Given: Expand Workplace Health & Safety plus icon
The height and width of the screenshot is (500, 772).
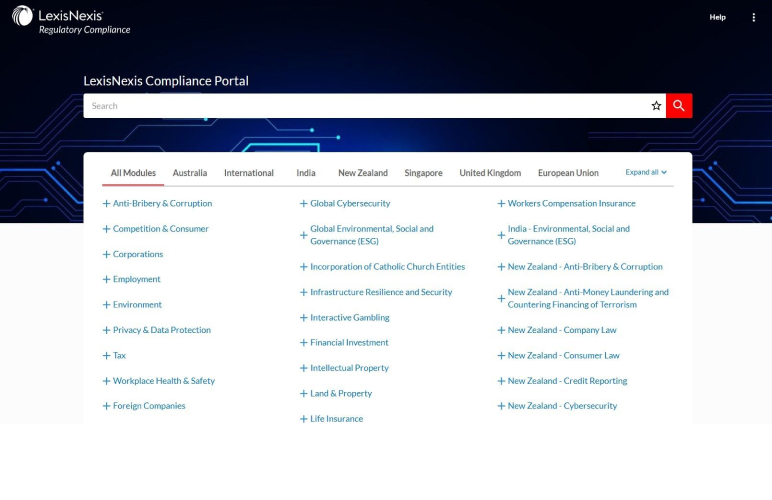Looking at the screenshot, I should coord(106,381).
